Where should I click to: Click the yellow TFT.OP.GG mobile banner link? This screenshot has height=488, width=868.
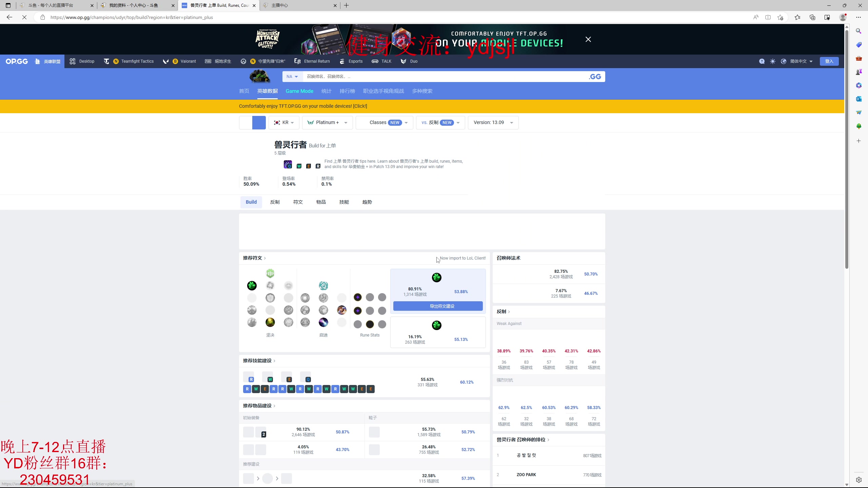click(x=303, y=106)
